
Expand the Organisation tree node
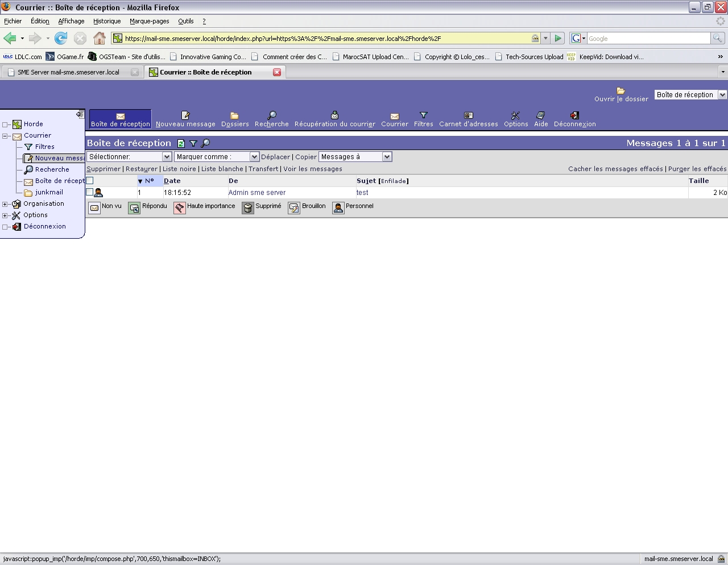[x=5, y=204]
